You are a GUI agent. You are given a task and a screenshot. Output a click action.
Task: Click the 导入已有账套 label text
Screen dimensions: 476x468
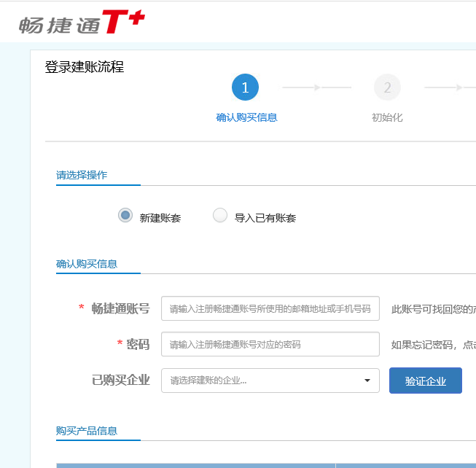click(265, 218)
